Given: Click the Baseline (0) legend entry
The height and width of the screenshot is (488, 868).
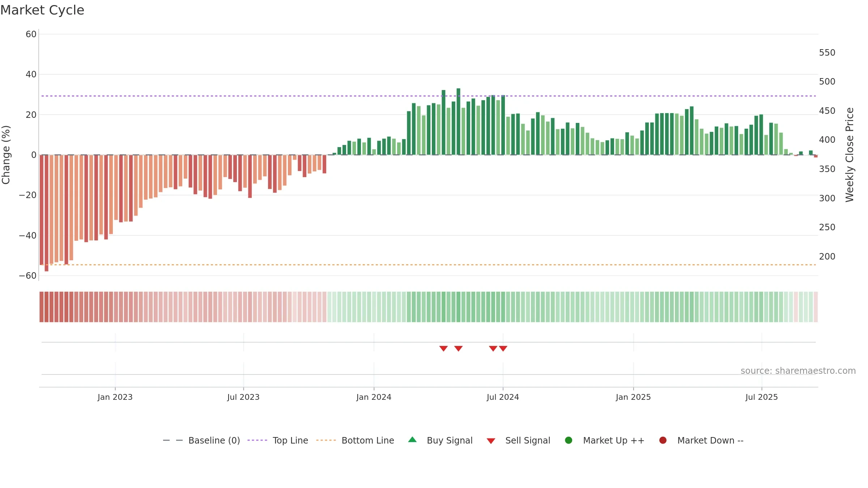Looking at the screenshot, I should tap(201, 440).
